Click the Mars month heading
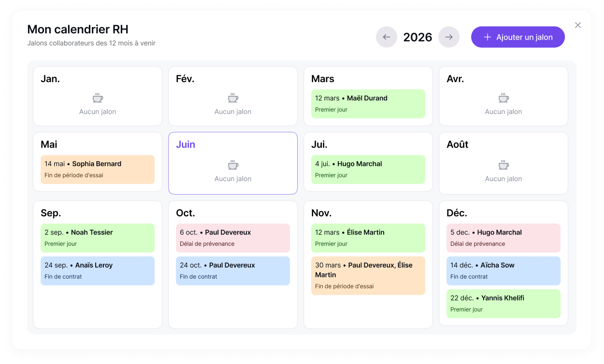604x364 pixels. [x=323, y=79]
